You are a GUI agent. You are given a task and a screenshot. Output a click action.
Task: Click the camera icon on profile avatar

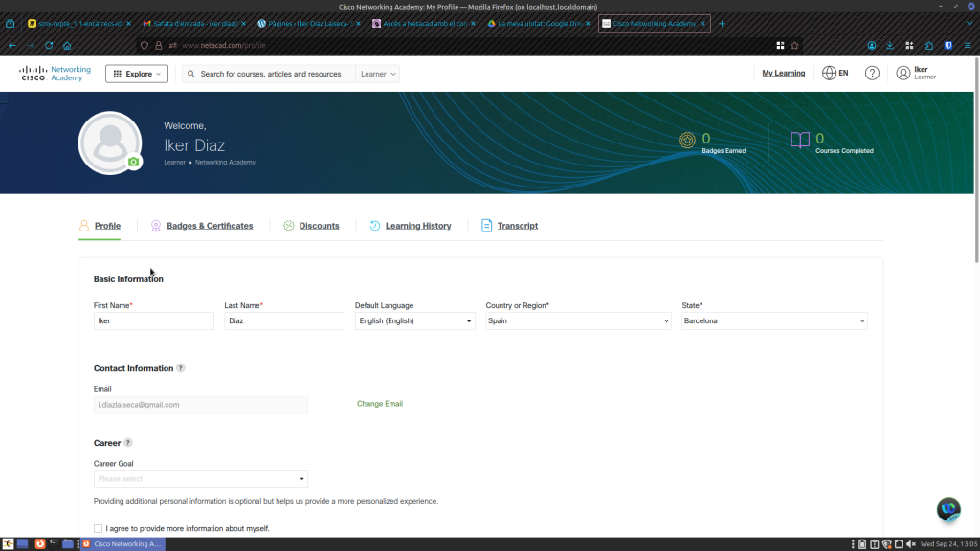pos(134,163)
